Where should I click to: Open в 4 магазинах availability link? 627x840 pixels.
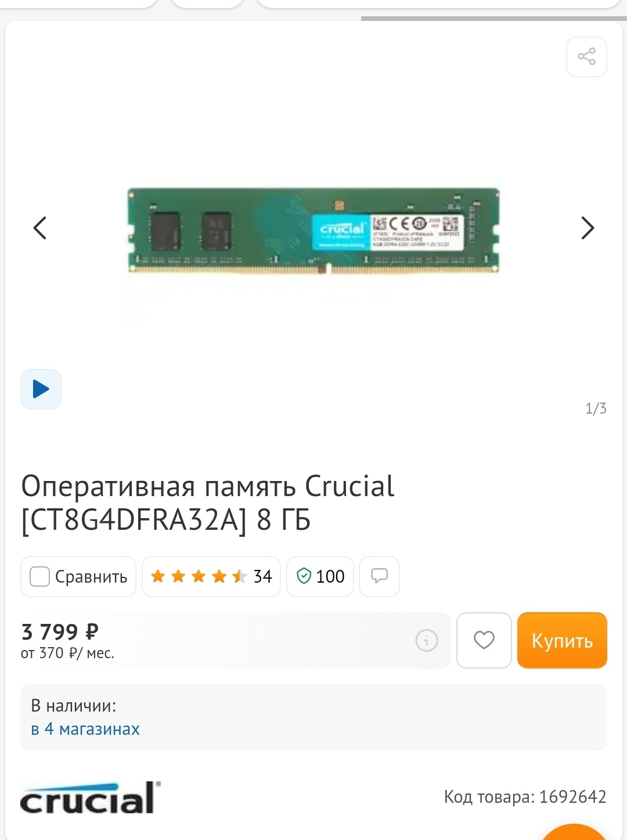[x=85, y=729]
